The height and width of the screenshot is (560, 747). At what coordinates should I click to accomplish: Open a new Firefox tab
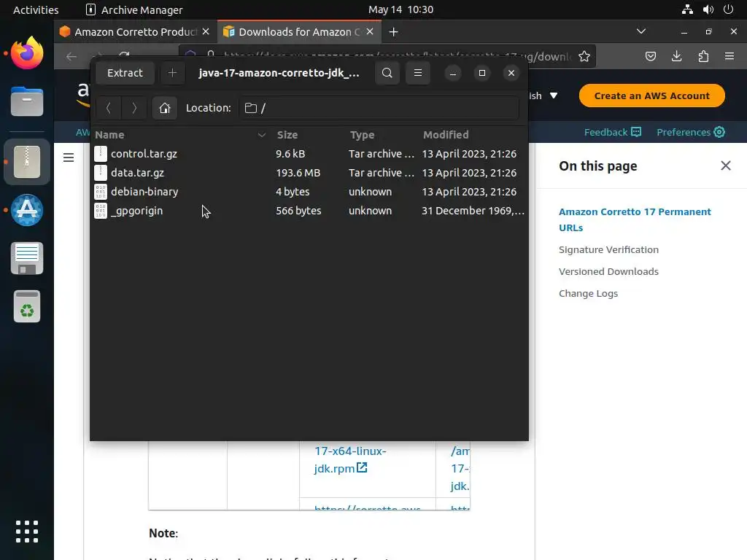point(393,32)
